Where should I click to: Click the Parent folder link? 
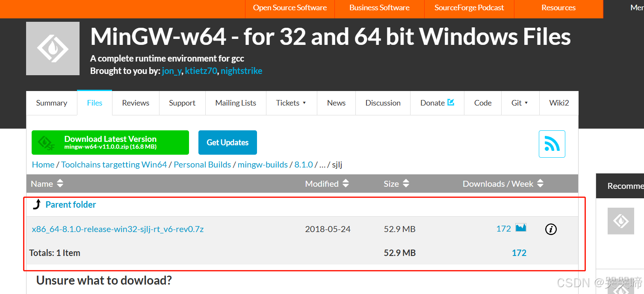pos(71,205)
